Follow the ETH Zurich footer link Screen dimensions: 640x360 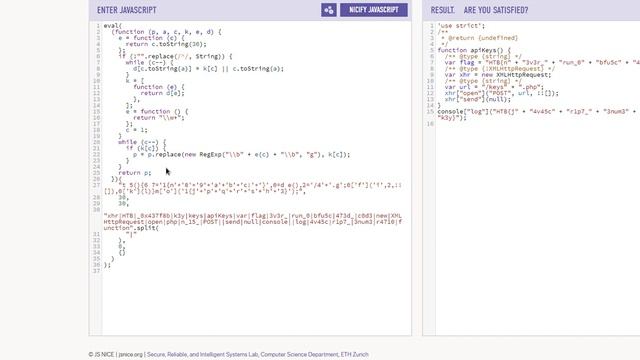[x=355, y=354]
